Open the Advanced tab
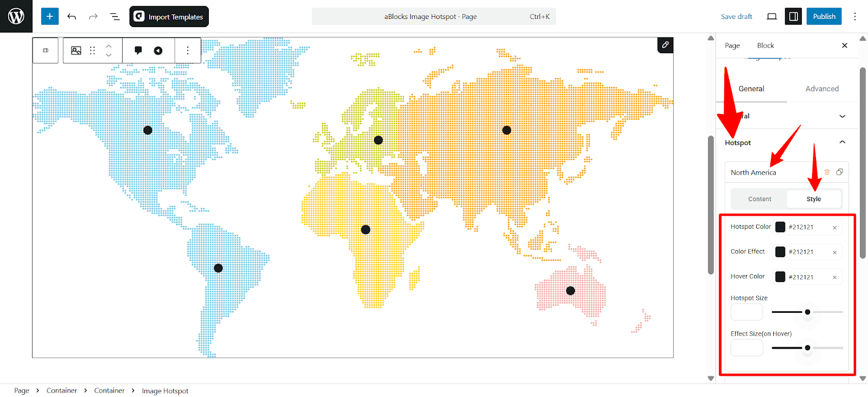This screenshot has width=868, height=397. coord(822,88)
